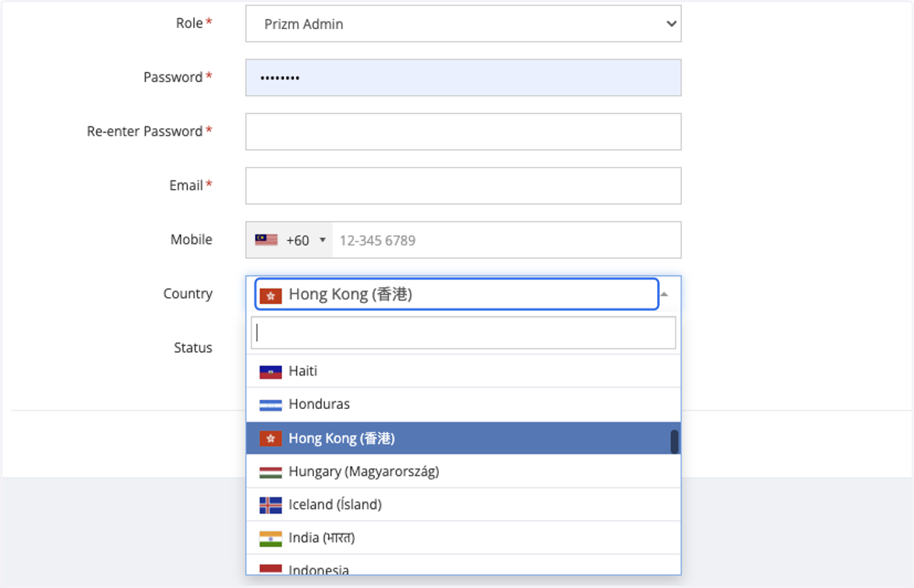Click the Haiti flag icon
Image resolution: width=914 pixels, height=588 pixels.
tap(270, 372)
